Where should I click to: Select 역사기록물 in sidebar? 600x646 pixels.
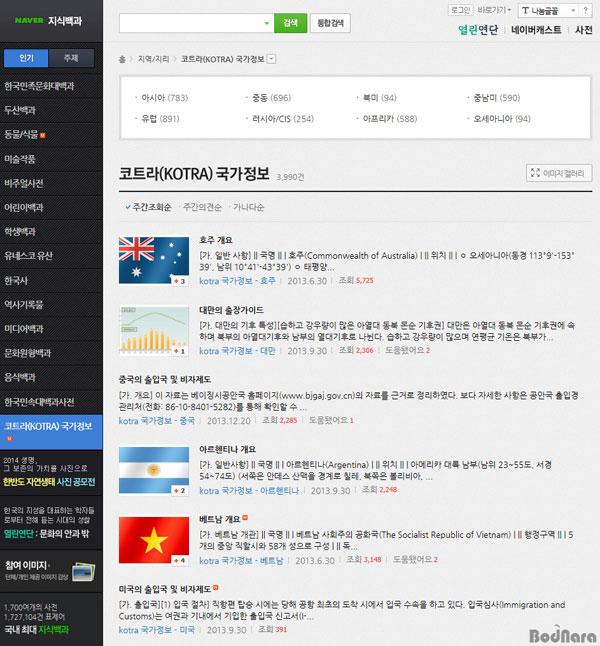coord(51,305)
